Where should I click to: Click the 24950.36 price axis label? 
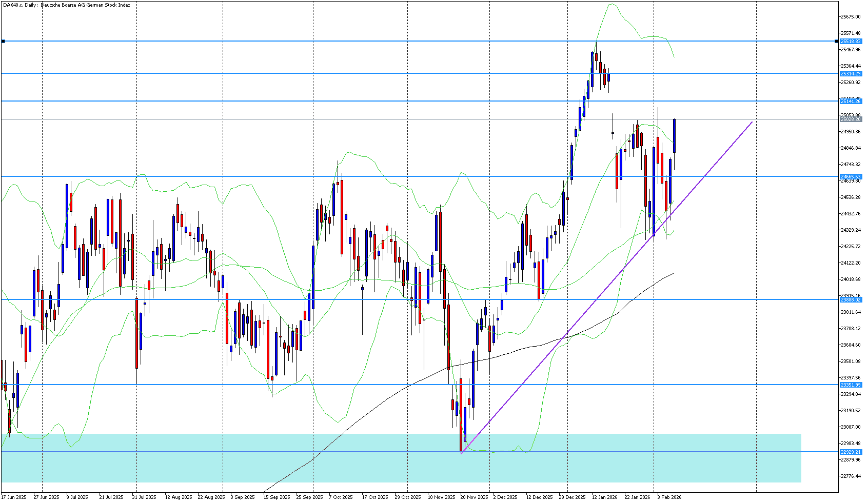click(x=851, y=132)
